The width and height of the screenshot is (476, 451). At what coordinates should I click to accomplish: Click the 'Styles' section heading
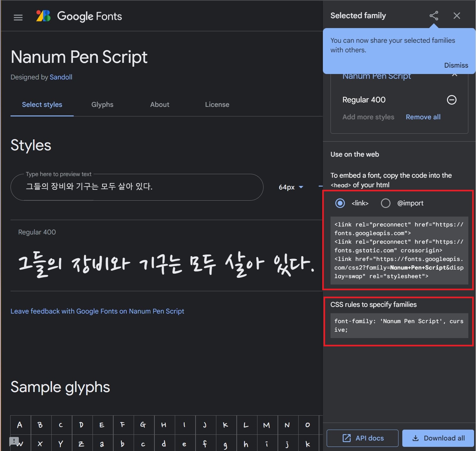pos(31,145)
